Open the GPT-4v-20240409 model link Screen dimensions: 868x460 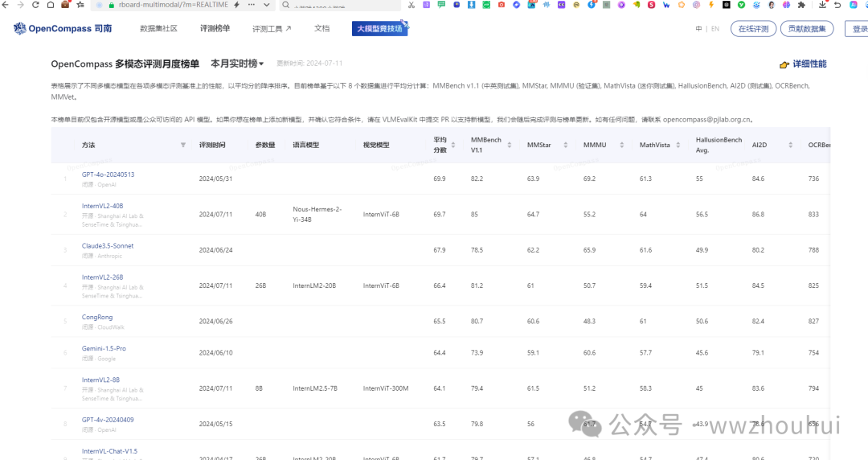point(108,420)
